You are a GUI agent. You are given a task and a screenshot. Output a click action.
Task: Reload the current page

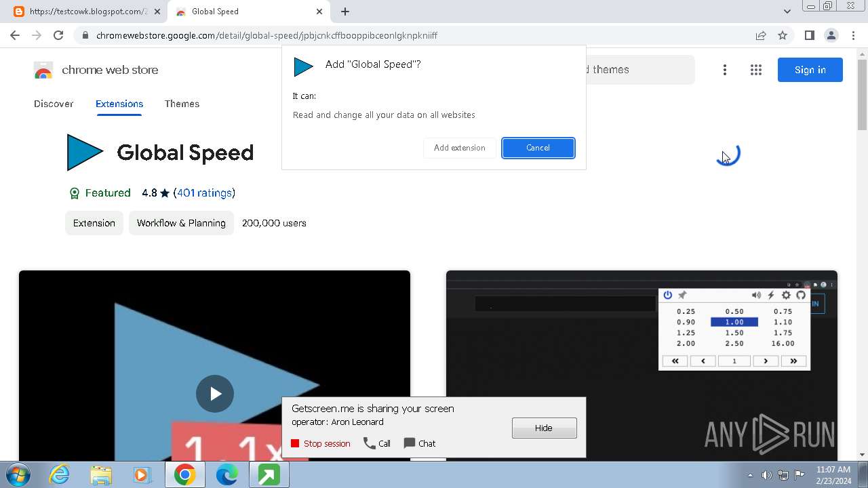(x=58, y=35)
